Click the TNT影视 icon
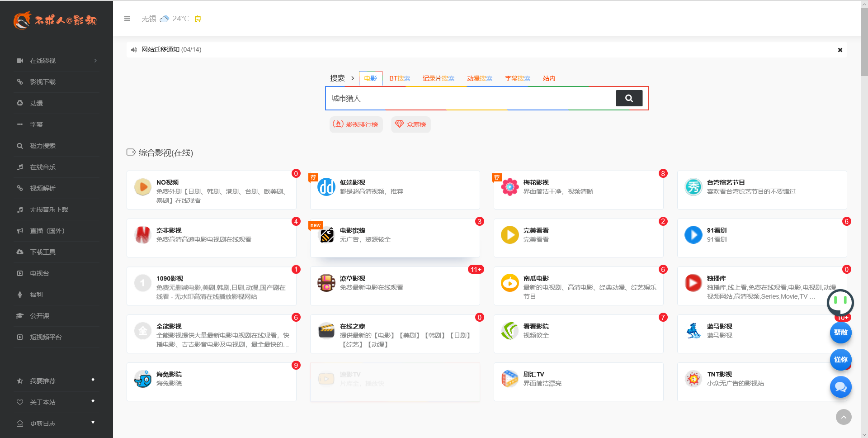 [x=693, y=379]
